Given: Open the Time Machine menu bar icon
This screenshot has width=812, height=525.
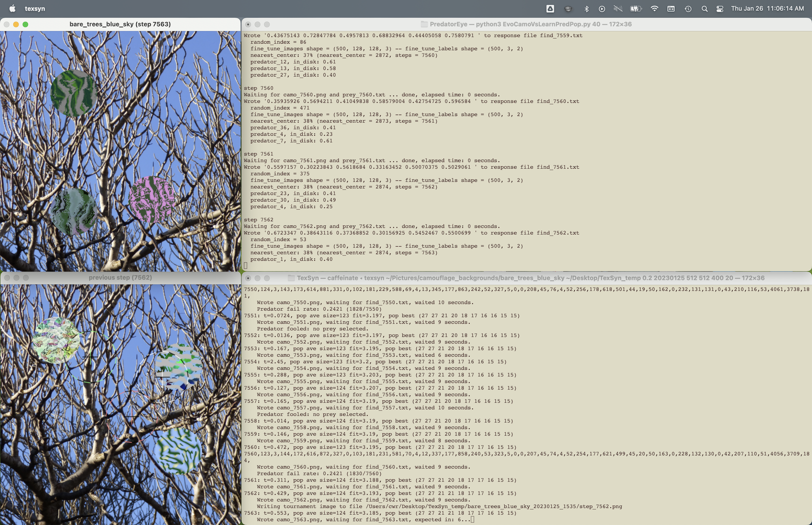Looking at the screenshot, I should tap(688, 8).
